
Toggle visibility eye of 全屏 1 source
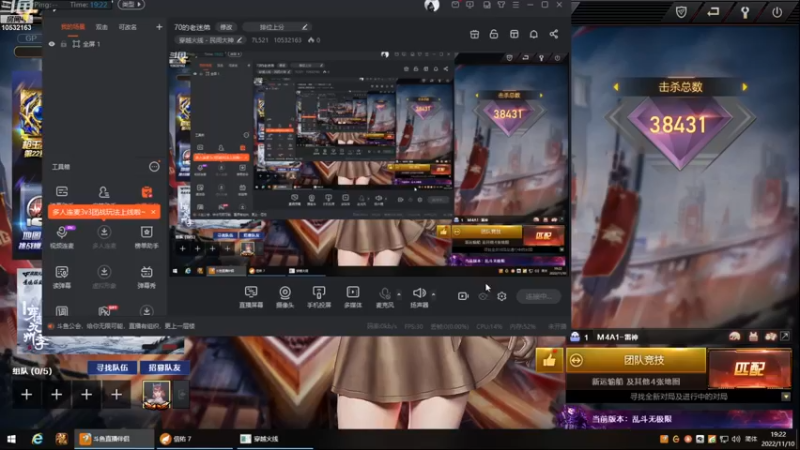[x=52, y=44]
